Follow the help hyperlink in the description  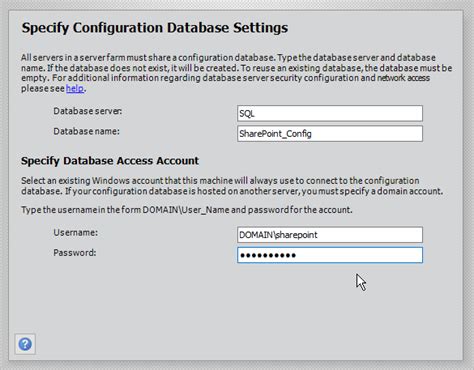click(75, 88)
